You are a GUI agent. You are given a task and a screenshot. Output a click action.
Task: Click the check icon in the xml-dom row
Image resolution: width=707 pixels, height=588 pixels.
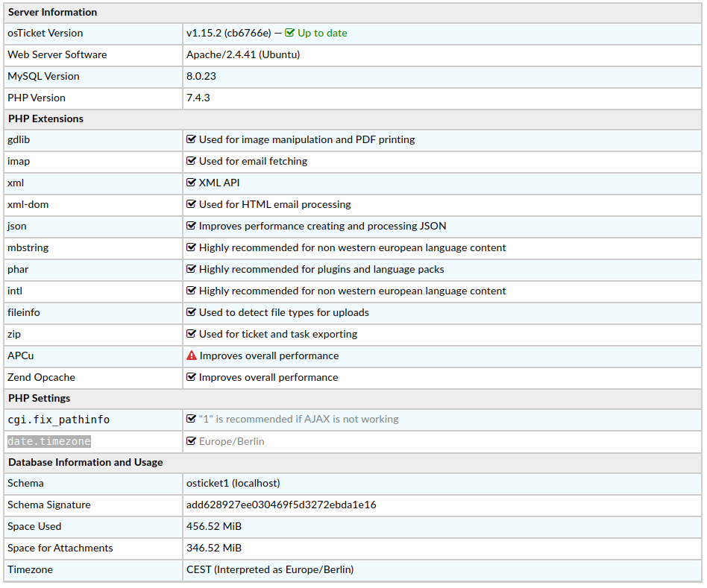pyautogui.click(x=191, y=204)
